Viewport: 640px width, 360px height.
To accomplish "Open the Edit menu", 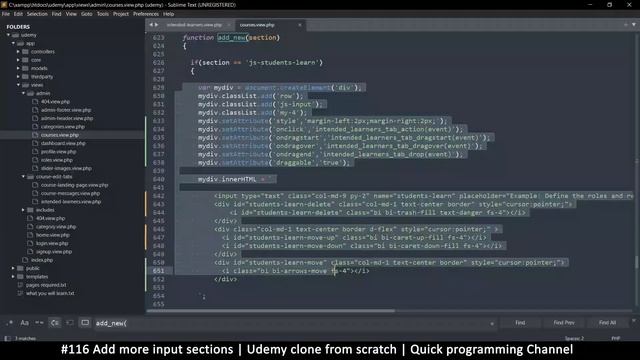I will (x=18, y=14).
